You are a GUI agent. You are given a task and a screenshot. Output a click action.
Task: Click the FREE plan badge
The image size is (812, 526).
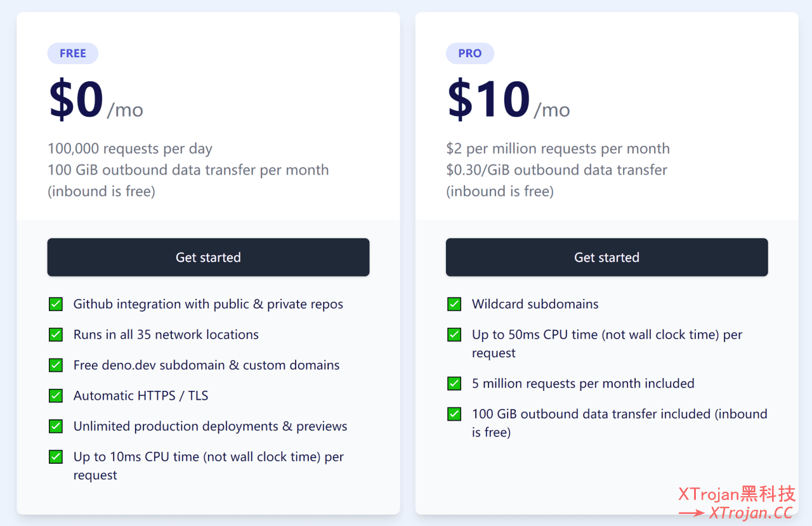pos(73,53)
